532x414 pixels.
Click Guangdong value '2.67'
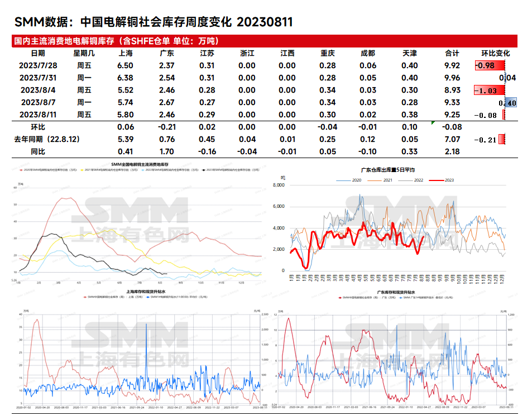(x=166, y=102)
